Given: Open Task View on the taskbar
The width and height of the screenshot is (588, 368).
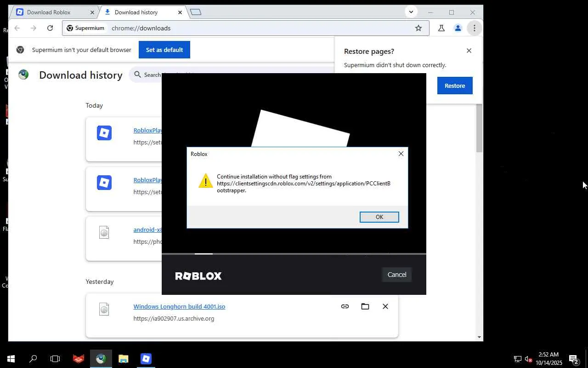Looking at the screenshot, I should click(x=55, y=359).
